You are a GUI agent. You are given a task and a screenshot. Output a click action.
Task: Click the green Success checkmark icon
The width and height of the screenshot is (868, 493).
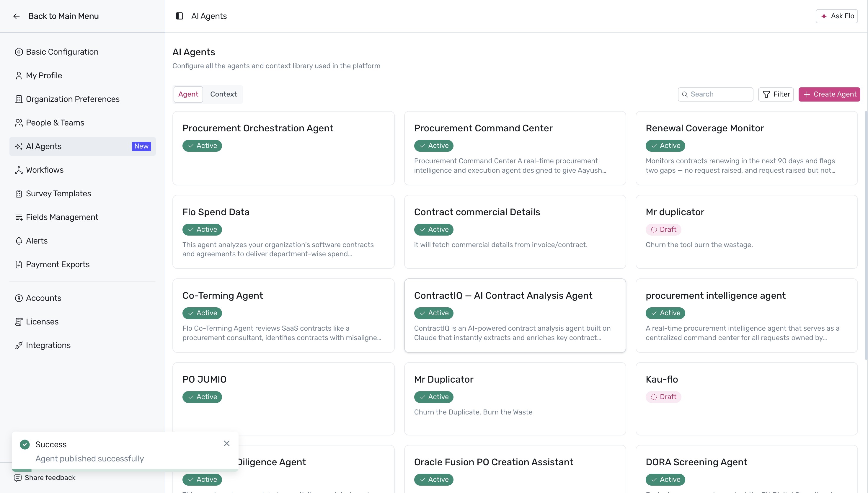pyautogui.click(x=25, y=444)
